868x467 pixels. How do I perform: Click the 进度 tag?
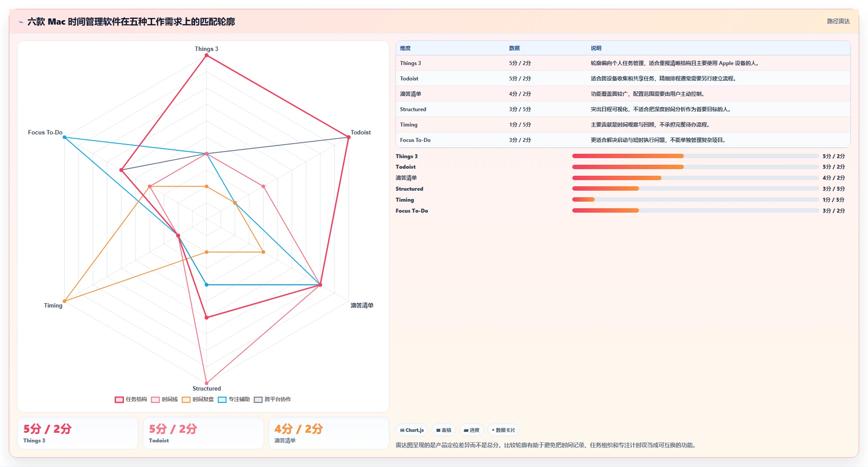click(x=472, y=430)
